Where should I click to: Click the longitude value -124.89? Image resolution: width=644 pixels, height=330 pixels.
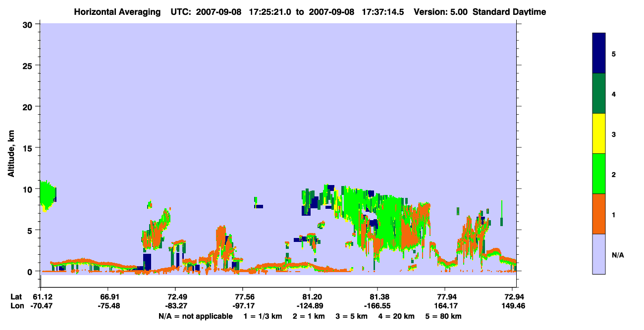[x=310, y=306]
